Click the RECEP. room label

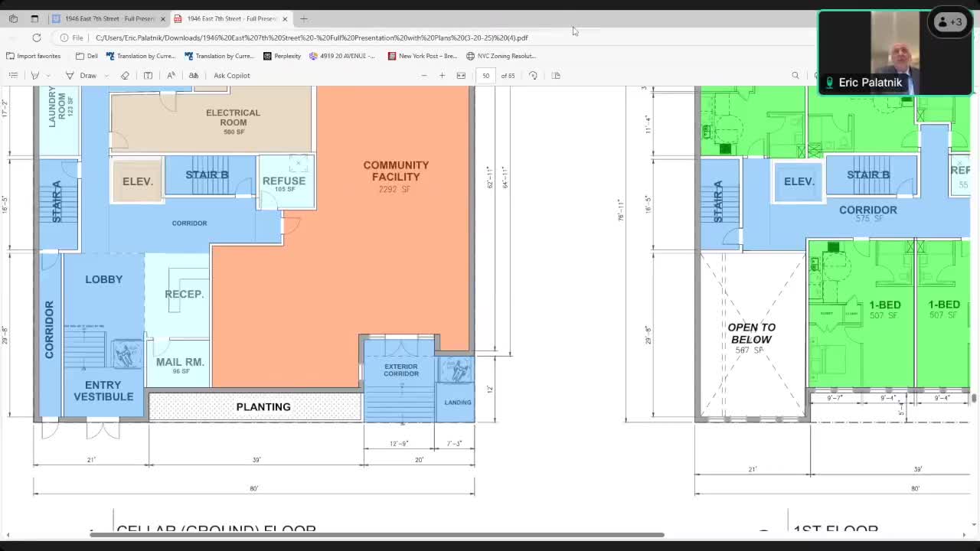click(185, 294)
